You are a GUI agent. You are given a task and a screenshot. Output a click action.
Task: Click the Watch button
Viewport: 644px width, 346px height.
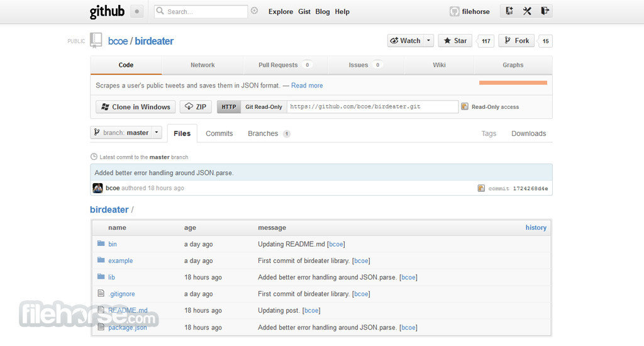pyautogui.click(x=405, y=41)
